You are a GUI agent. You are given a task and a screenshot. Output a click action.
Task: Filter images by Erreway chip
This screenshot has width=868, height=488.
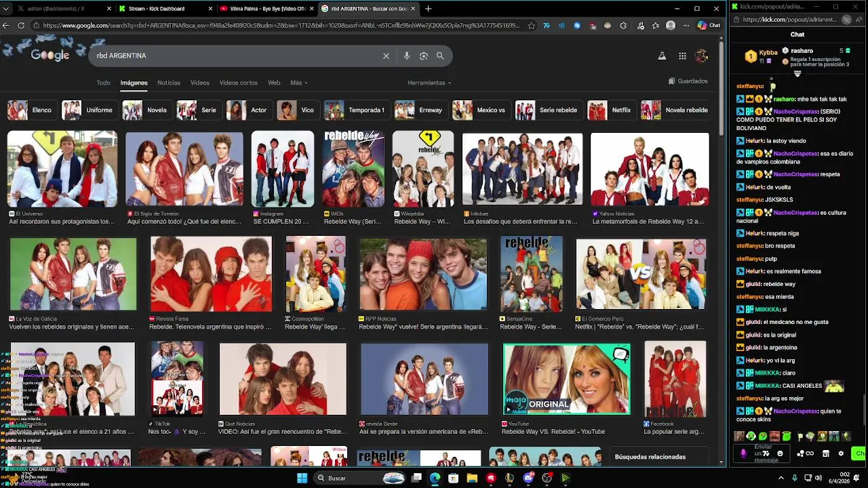[x=420, y=110]
